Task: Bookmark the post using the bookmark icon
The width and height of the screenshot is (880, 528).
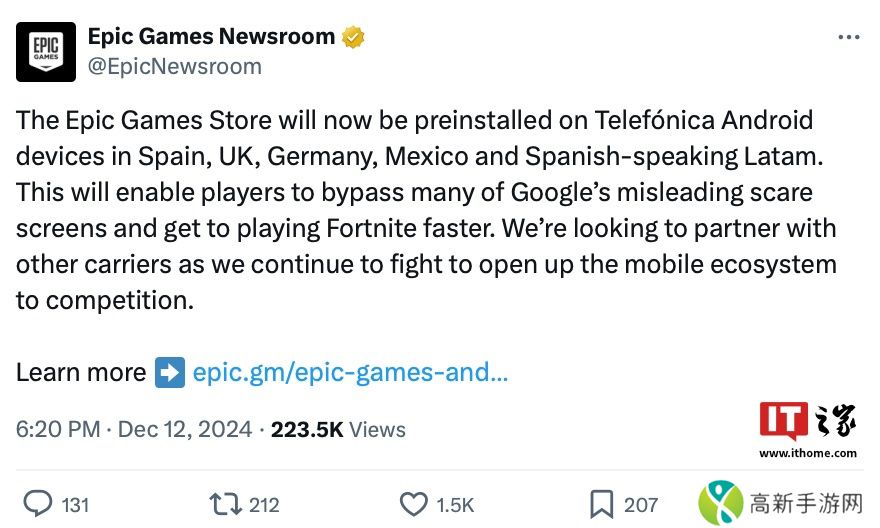Action: pyautogui.click(x=601, y=504)
